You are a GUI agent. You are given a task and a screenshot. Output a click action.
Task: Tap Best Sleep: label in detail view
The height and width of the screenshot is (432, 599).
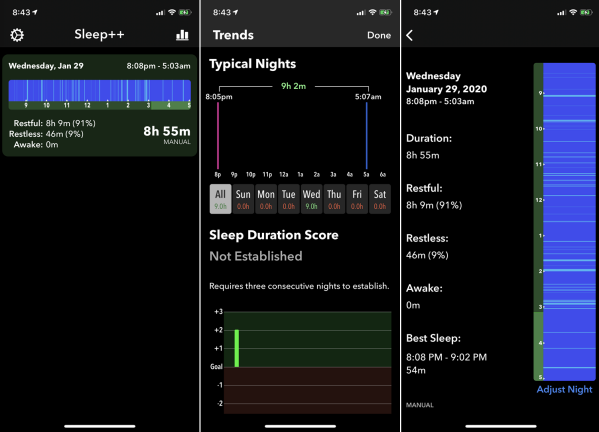(433, 338)
